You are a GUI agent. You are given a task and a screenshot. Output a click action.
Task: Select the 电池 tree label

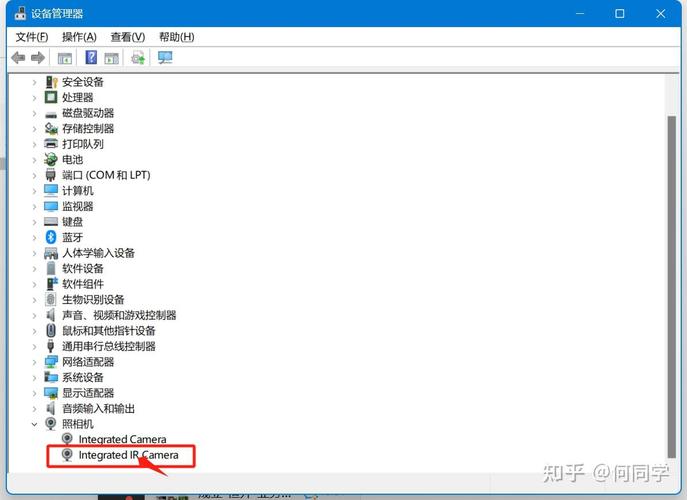coord(72,159)
